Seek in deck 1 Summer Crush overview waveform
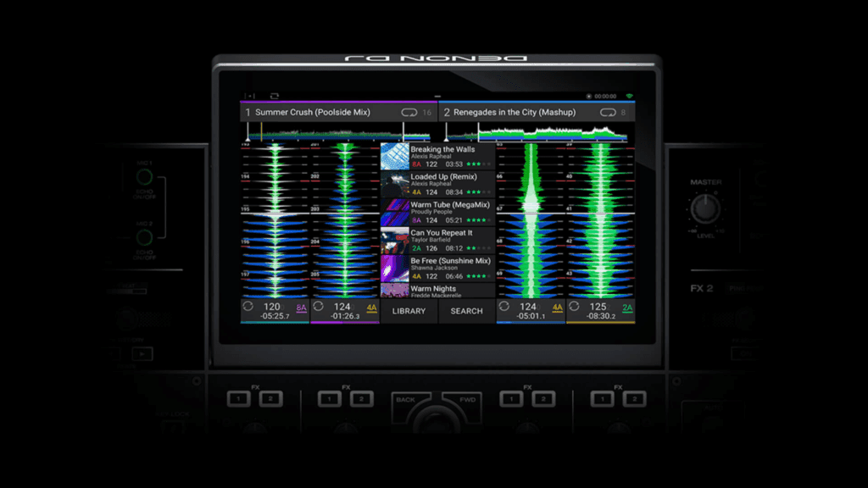The image size is (868, 488). 339,133
